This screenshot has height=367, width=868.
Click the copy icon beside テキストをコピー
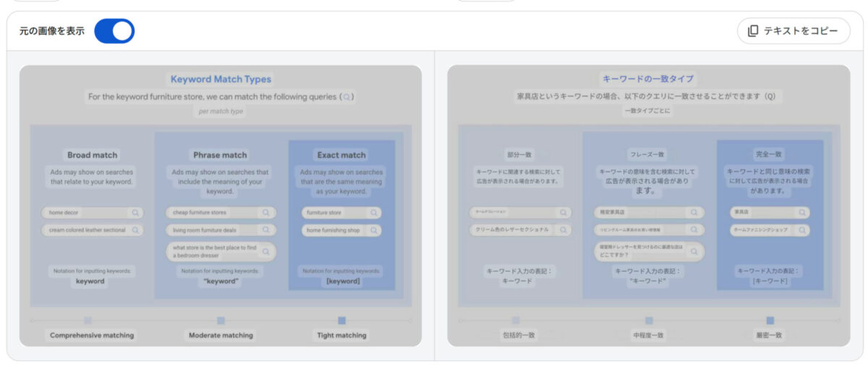(753, 31)
